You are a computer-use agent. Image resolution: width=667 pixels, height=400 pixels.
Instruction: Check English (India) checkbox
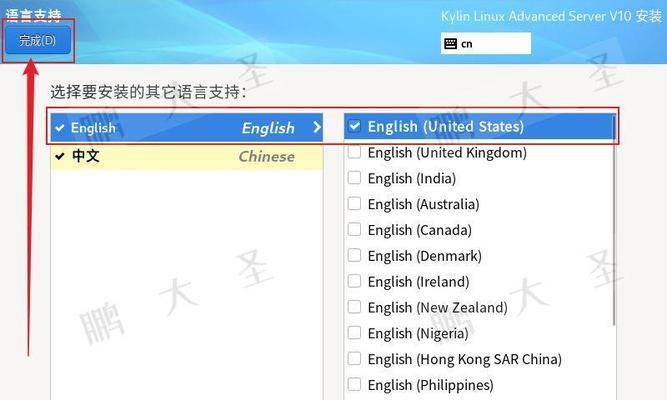point(354,177)
